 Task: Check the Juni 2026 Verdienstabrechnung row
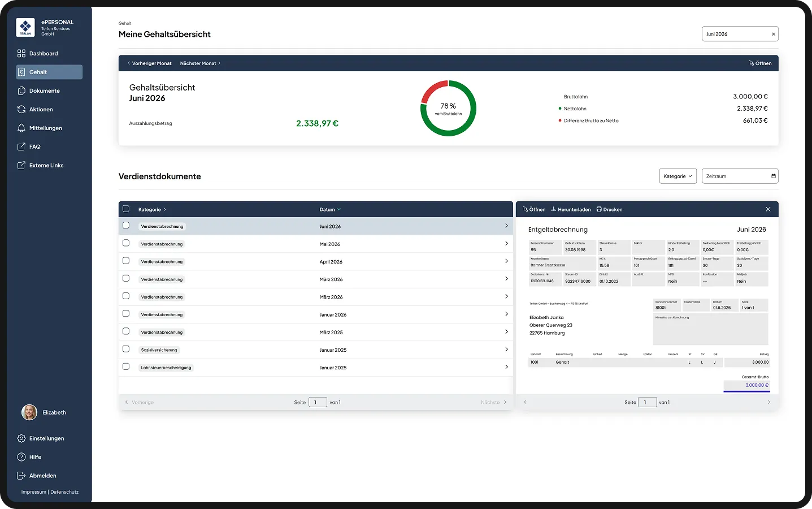point(126,225)
